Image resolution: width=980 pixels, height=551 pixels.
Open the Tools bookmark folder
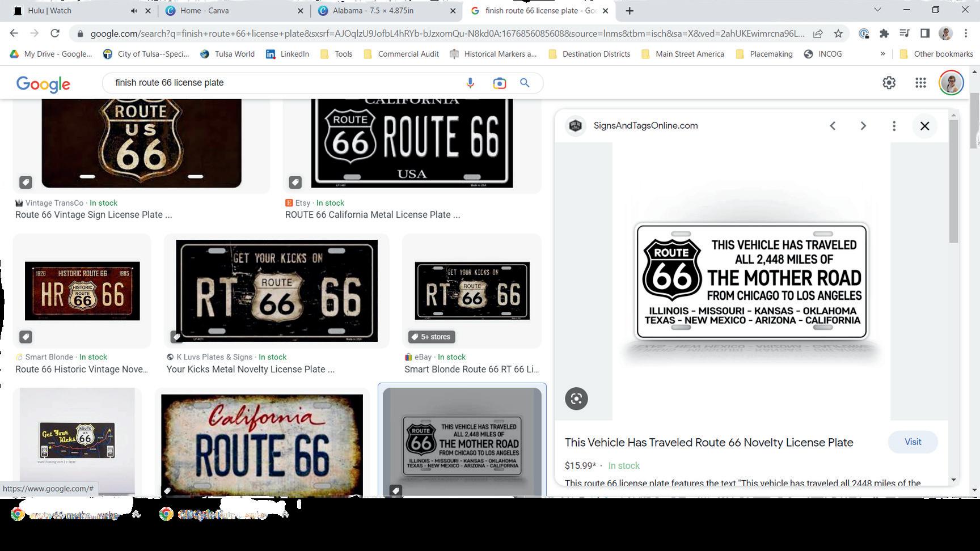(x=336, y=54)
